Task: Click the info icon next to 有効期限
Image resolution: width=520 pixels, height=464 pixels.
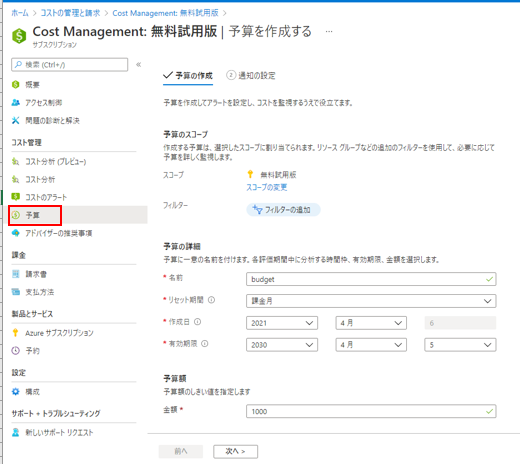Action: click(205, 344)
